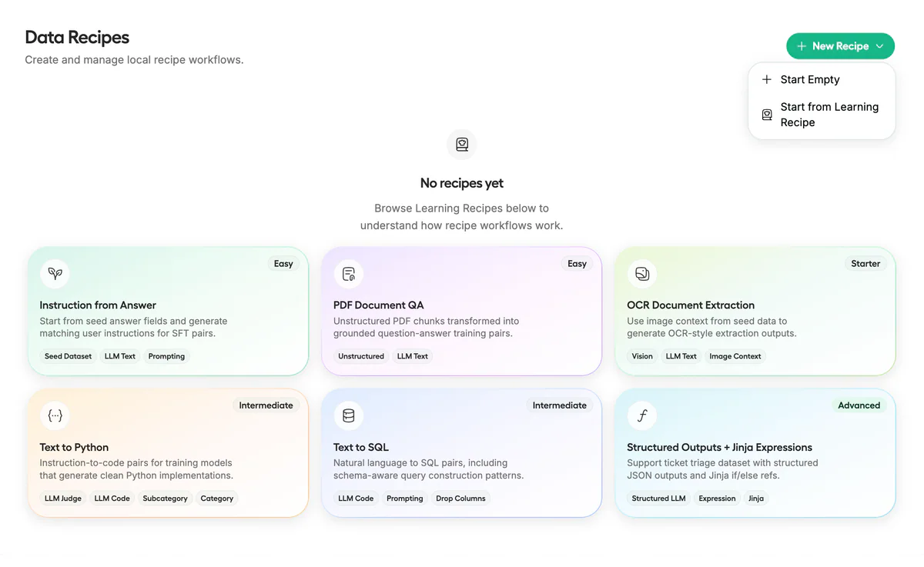This screenshot has height=567, width=924.
Task: Click the book icon above No recipes yet
Action: click(x=461, y=145)
